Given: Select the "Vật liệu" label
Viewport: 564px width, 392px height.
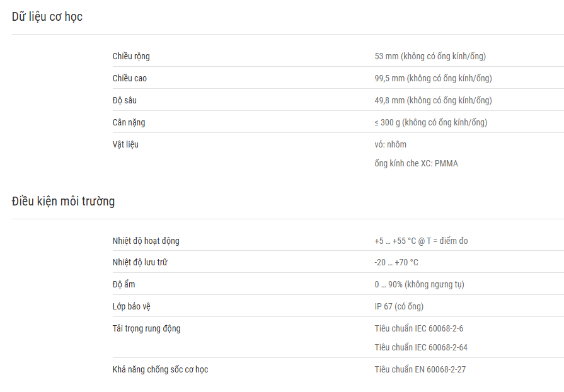Looking at the screenshot, I should pos(125,144).
